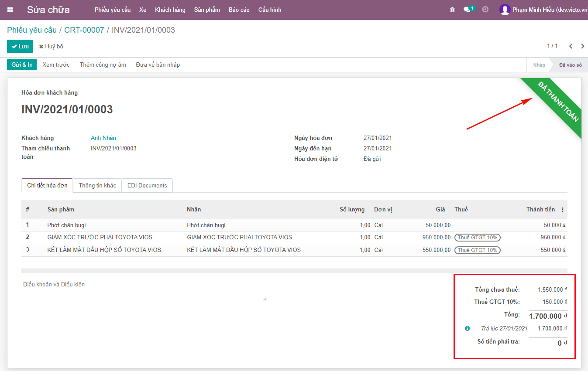
Task: Open the activities clock icon
Action: tap(485, 9)
